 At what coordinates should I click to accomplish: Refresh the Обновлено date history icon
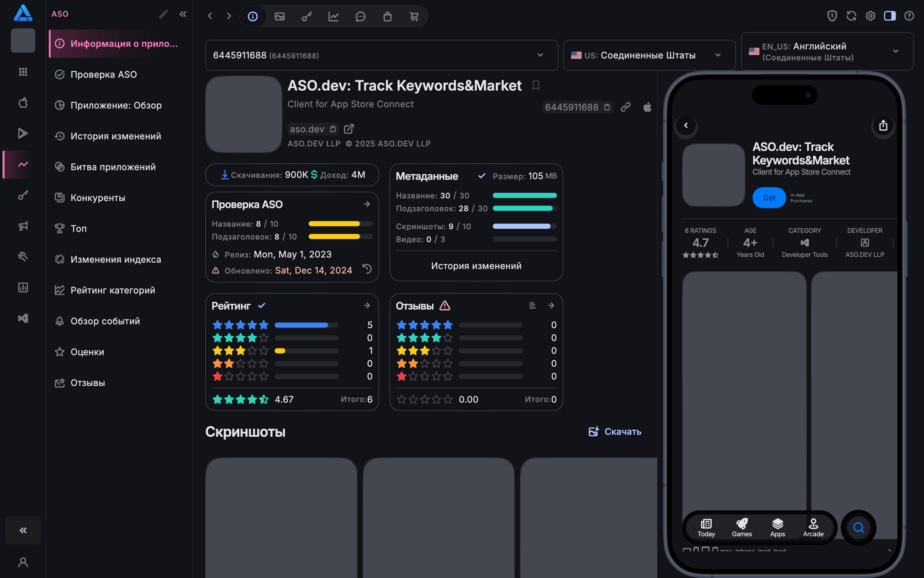pos(367,269)
